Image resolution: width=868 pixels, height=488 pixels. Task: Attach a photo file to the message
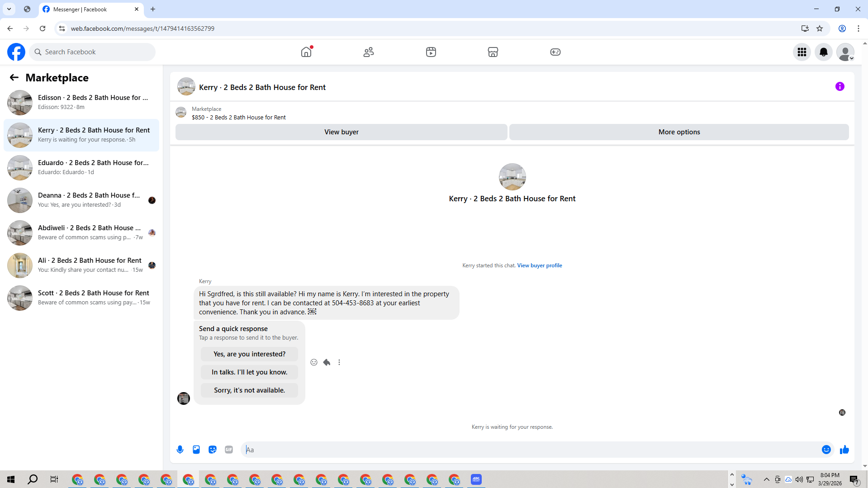[x=196, y=450]
